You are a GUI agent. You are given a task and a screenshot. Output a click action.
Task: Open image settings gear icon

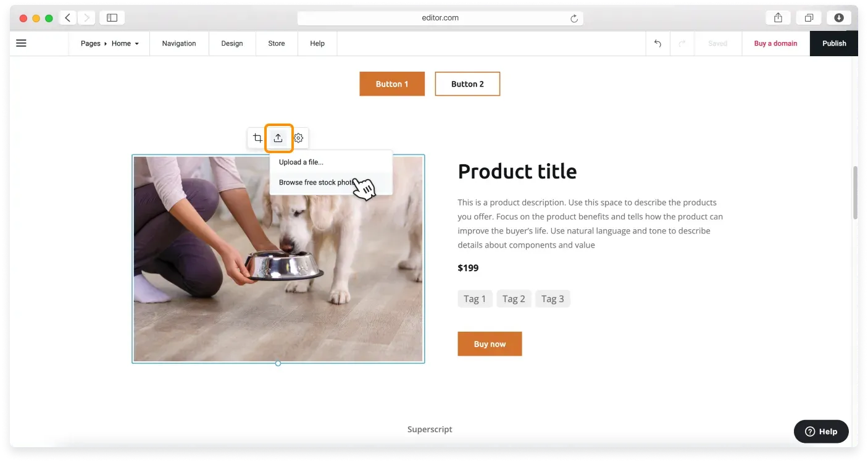coord(299,138)
